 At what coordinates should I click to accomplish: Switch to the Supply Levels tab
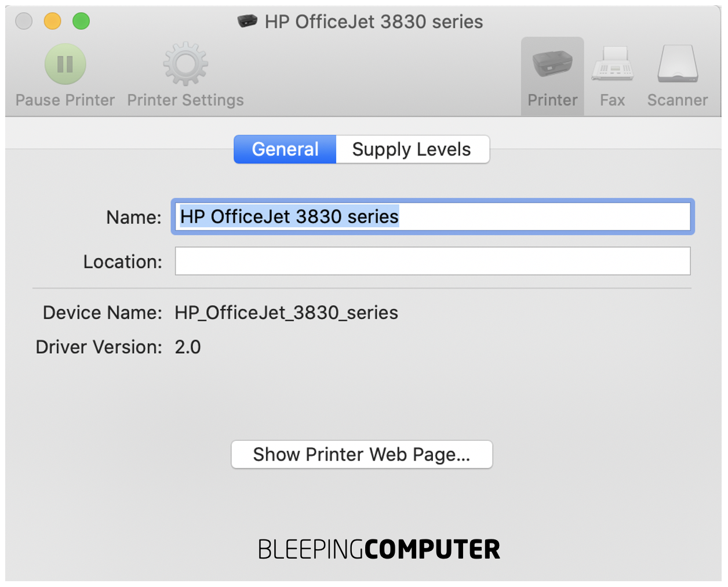click(412, 149)
